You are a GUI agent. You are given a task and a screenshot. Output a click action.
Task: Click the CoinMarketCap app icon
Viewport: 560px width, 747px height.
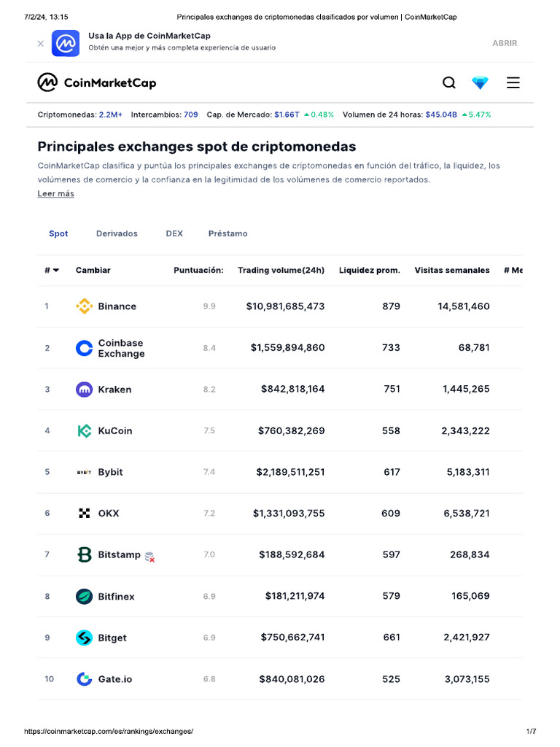click(x=66, y=43)
